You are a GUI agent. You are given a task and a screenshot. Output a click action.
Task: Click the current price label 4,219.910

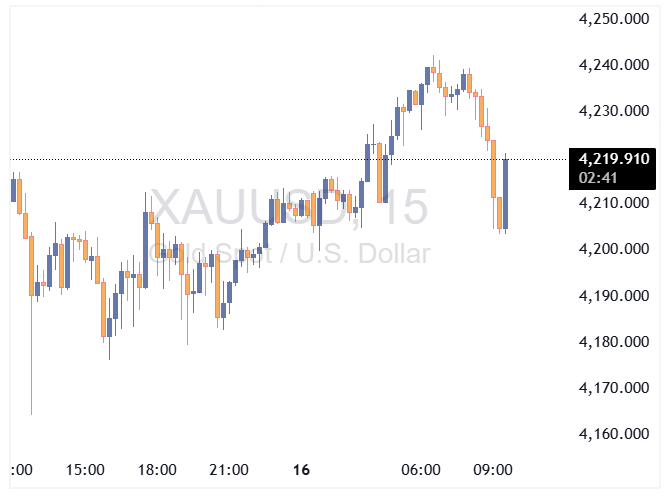pos(614,158)
